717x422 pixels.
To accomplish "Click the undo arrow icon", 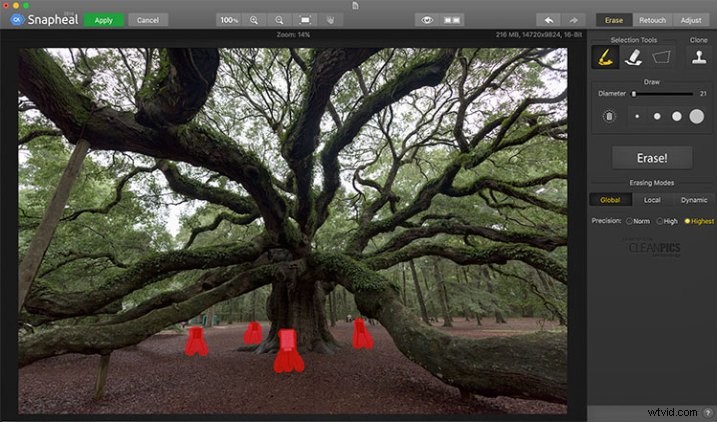I will 549,20.
